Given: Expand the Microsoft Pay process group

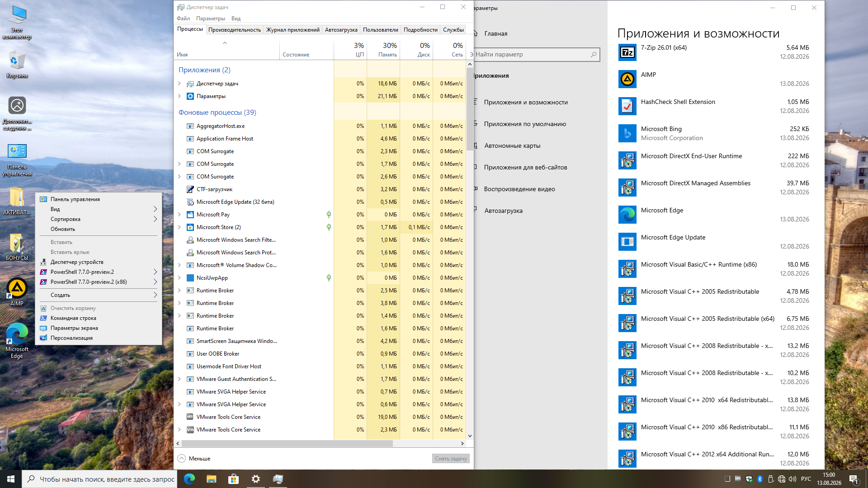Looking at the screenshot, I should (x=179, y=215).
